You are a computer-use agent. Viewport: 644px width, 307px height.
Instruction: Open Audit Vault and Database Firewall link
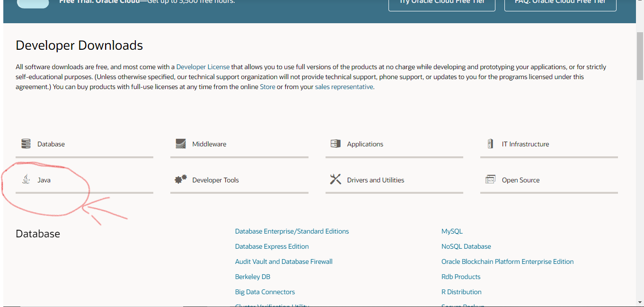[284, 262]
